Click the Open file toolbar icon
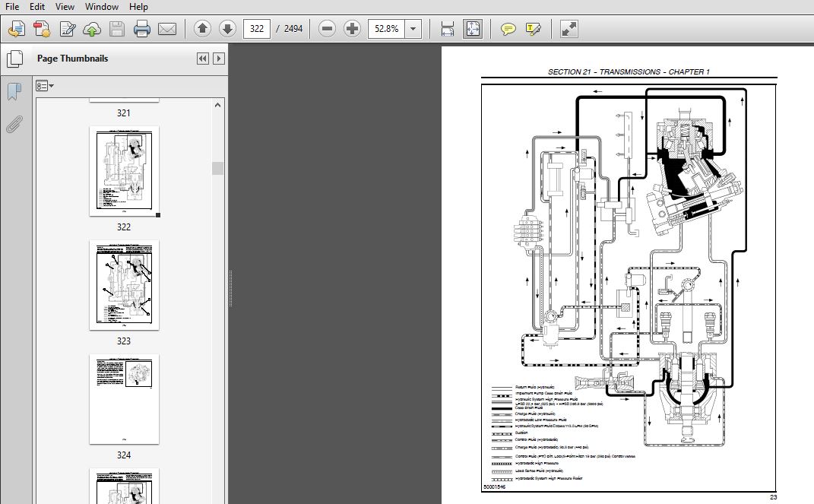Screen dimensions: 814x504 point(17,29)
